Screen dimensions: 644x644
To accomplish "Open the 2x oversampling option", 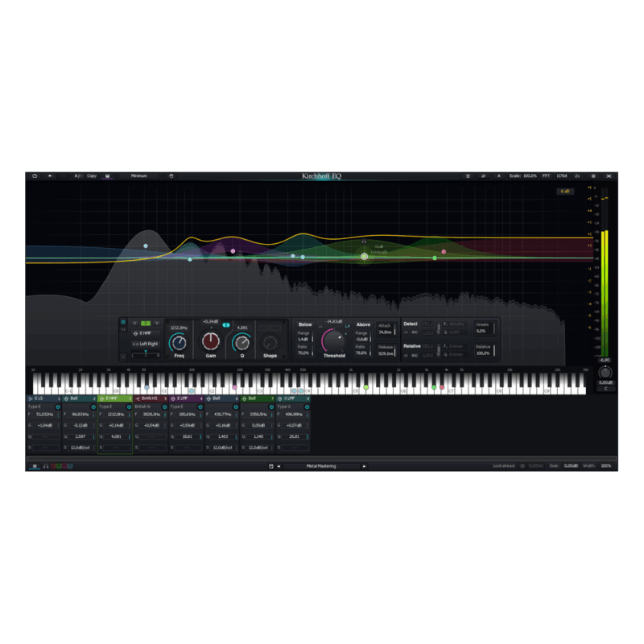I will (577, 175).
